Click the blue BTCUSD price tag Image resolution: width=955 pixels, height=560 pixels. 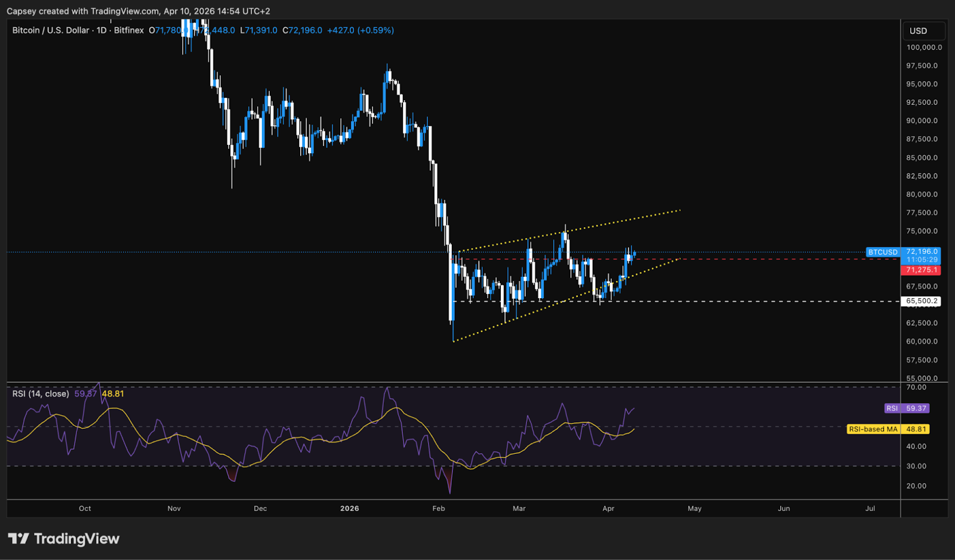[883, 252]
